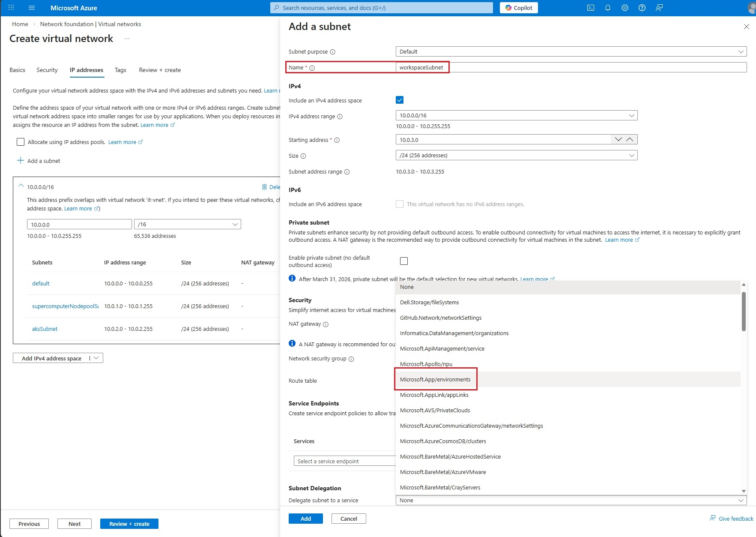Screen dimensions: 756x537
Task: Increase starting address with up arrow
Action: click(x=630, y=139)
